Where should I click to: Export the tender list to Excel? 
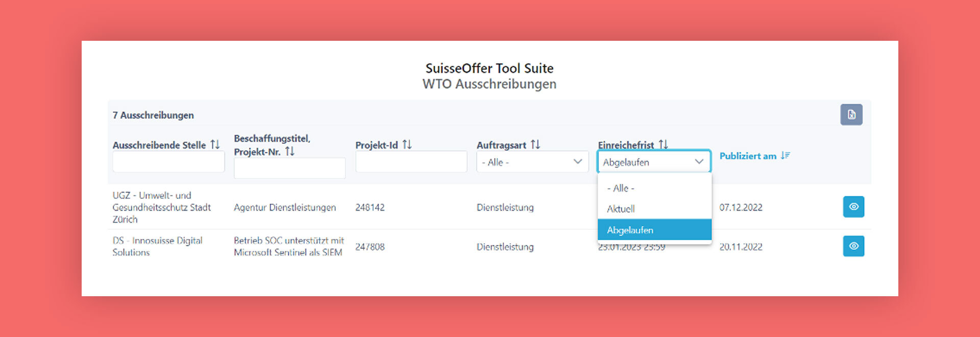click(851, 115)
